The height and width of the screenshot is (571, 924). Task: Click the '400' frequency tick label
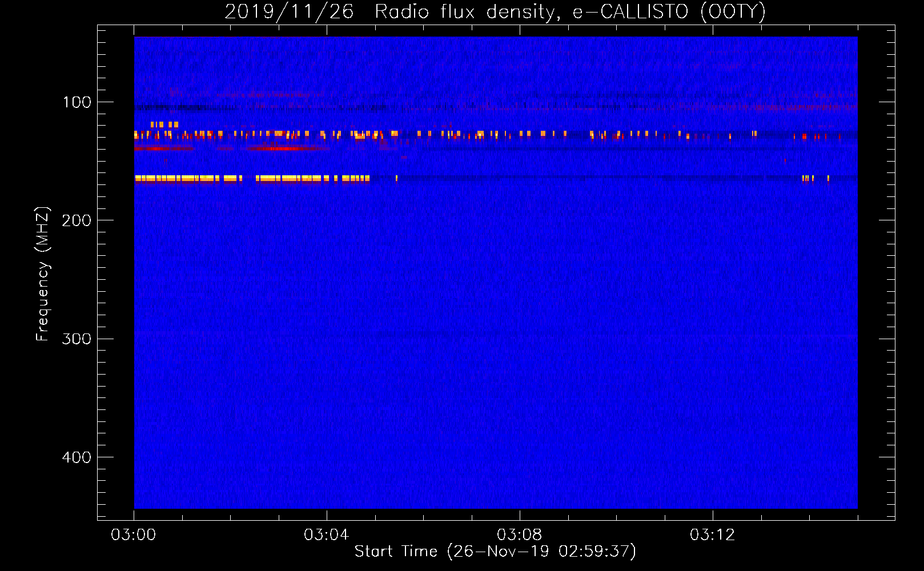click(77, 458)
